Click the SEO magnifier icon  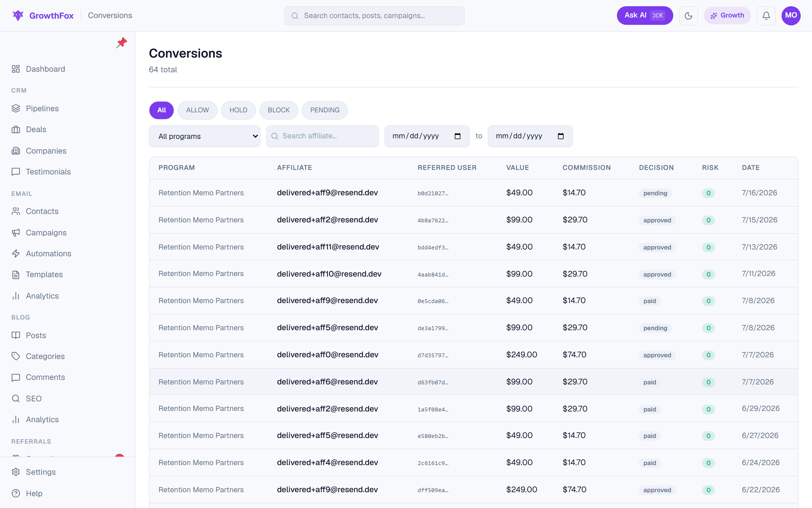(x=16, y=398)
